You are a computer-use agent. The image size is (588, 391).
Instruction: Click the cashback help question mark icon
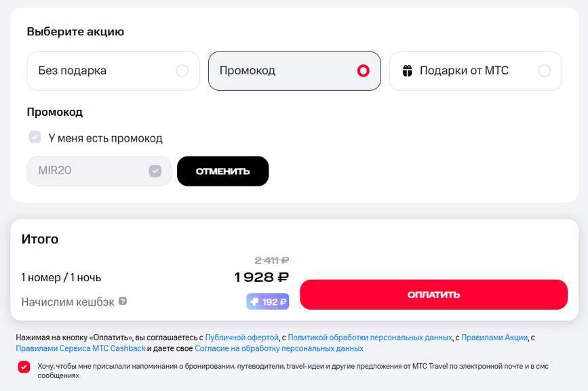pyautogui.click(x=123, y=301)
